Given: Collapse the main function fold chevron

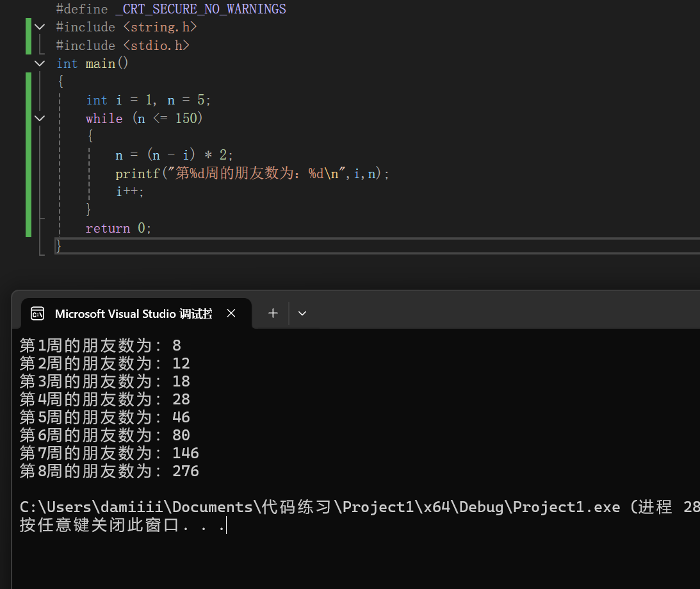Looking at the screenshot, I should click(40, 63).
